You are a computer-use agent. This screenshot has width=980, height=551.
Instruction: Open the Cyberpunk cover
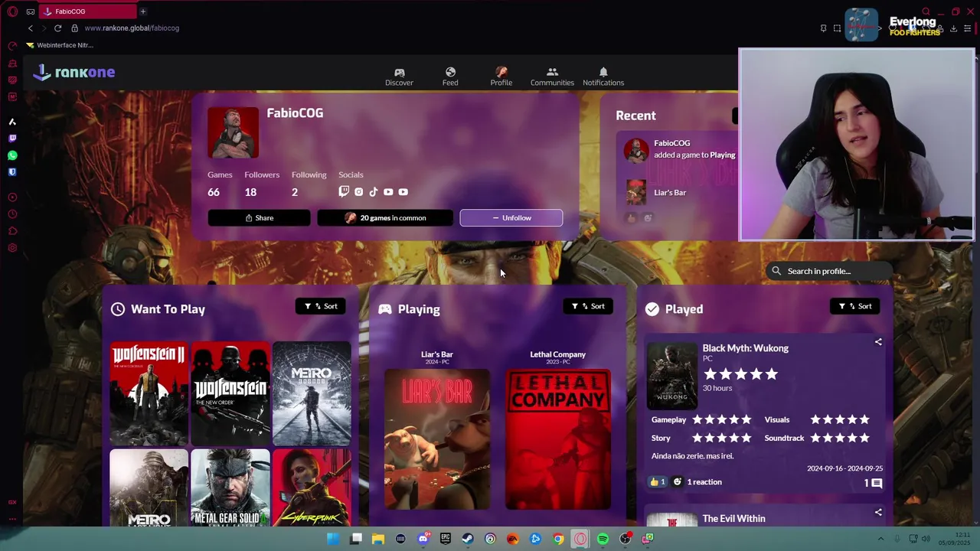(x=312, y=487)
